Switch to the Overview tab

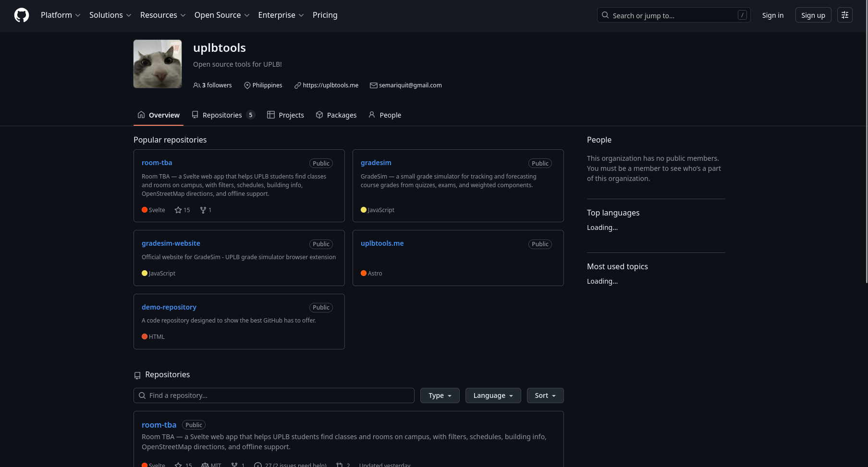point(159,115)
